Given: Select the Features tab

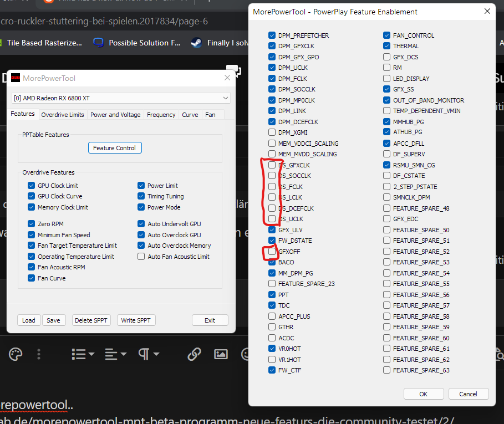Looking at the screenshot, I should pos(23,114).
